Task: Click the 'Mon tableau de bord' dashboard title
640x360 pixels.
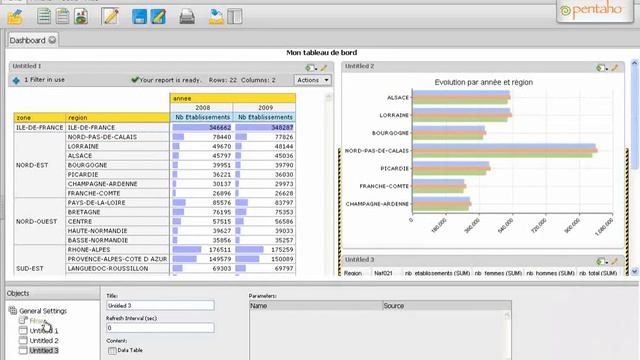Action: pos(322,53)
